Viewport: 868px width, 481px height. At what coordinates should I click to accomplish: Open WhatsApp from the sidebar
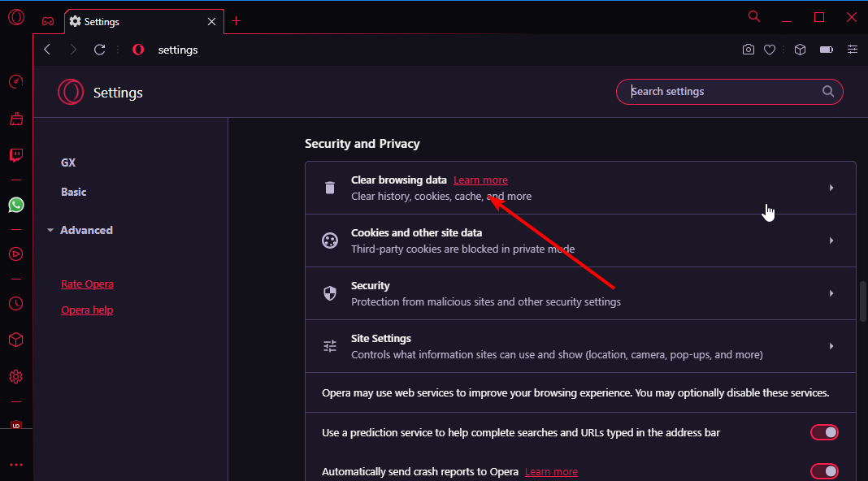click(16, 205)
